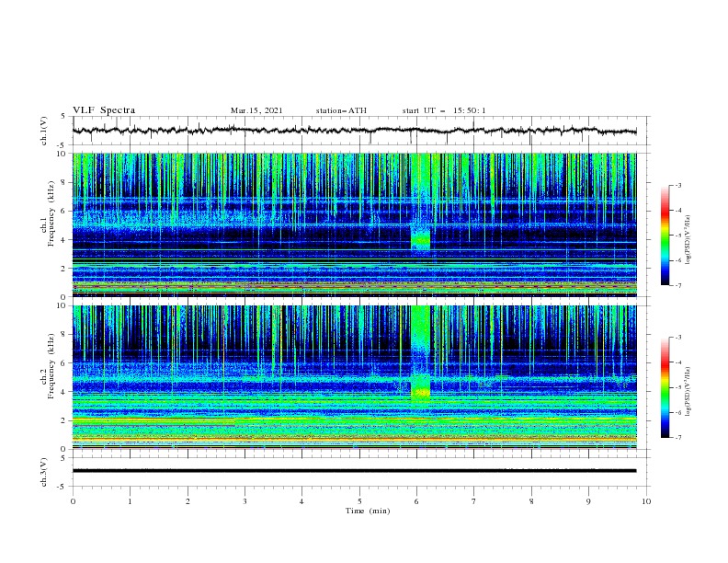Click time-axis tick label "1"

[x=130, y=501]
